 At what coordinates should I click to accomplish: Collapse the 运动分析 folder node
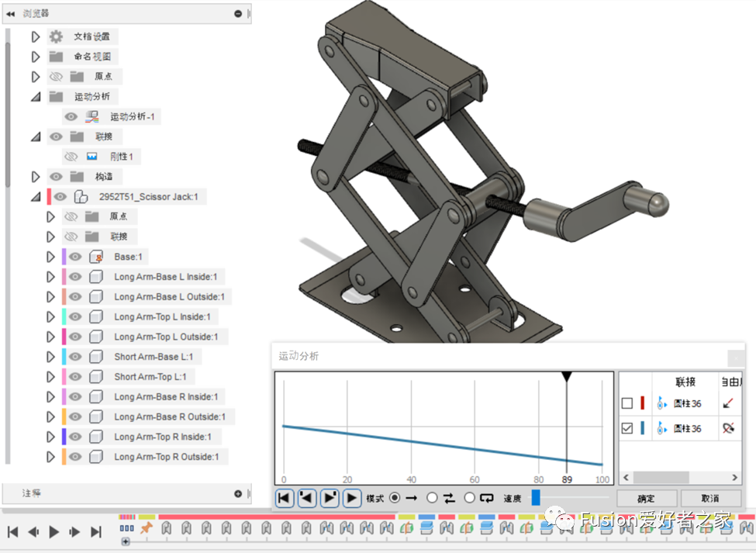(x=35, y=97)
